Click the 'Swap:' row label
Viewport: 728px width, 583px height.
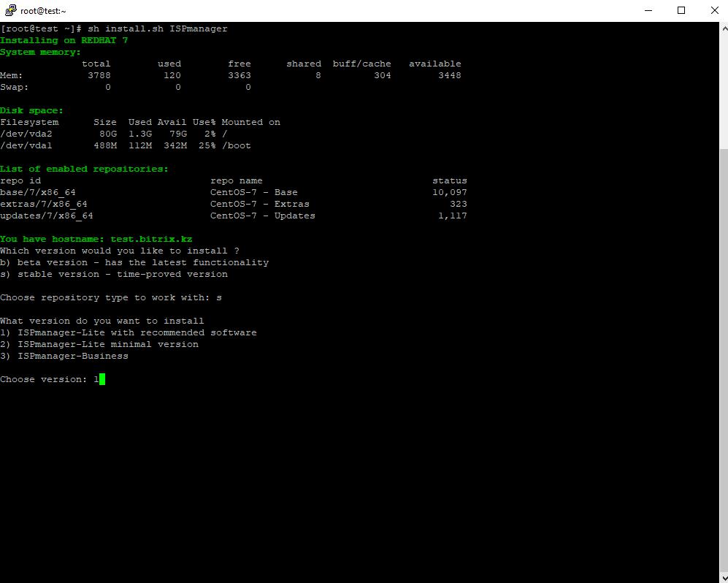coord(15,87)
